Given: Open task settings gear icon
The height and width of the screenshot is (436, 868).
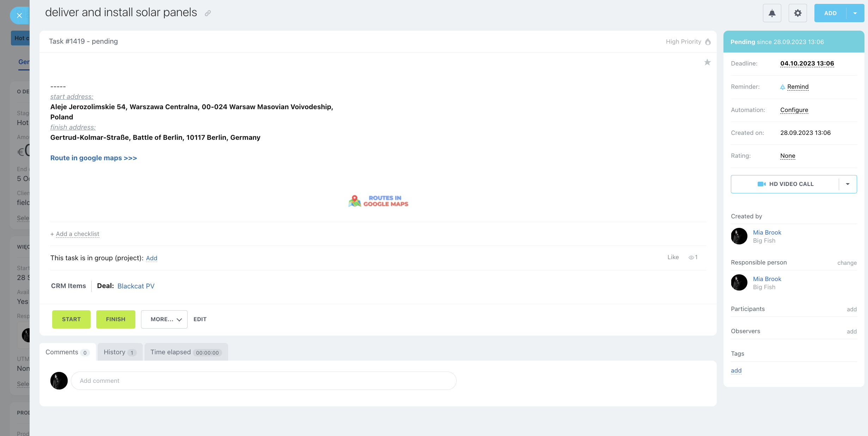Looking at the screenshot, I should 797,13.
